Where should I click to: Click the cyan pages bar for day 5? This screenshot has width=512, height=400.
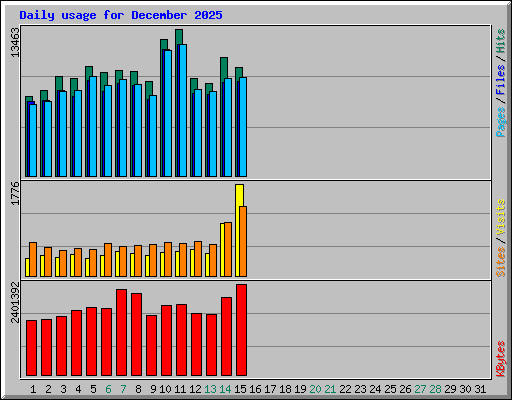(x=93, y=126)
